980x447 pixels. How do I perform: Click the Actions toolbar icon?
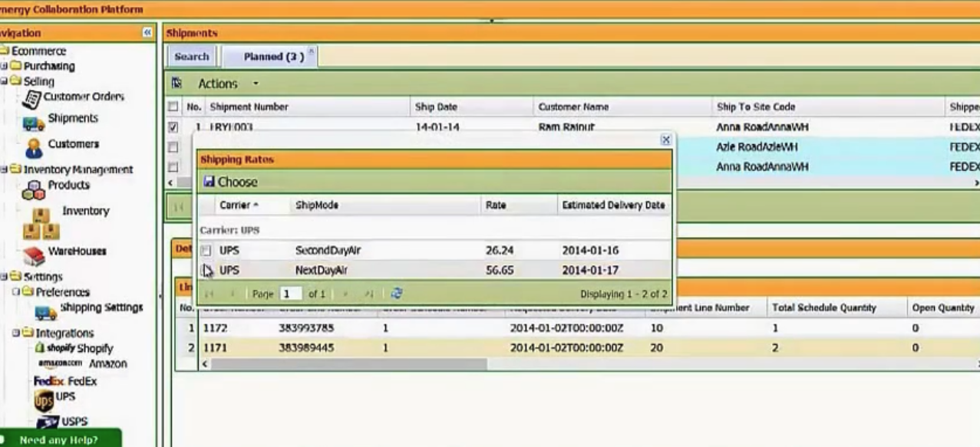point(177,83)
